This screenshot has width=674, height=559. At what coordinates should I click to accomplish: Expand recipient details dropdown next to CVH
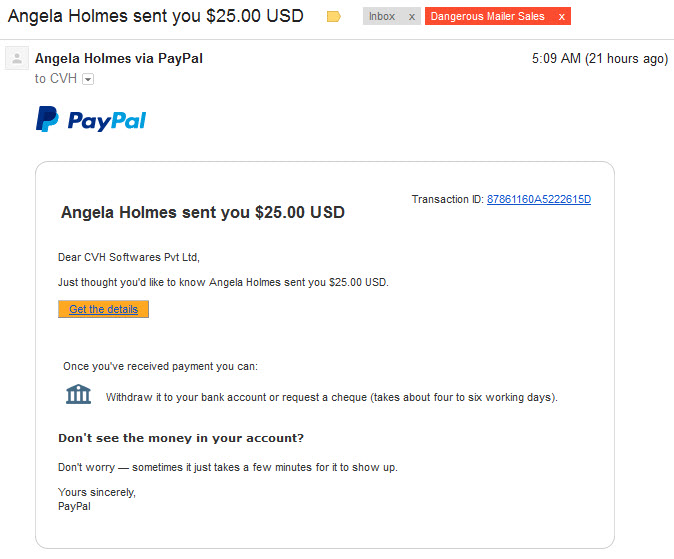tap(88, 79)
